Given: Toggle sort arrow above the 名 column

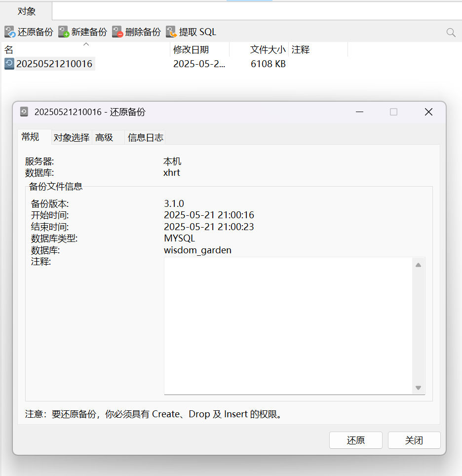Looking at the screenshot, I should [86, 44].
